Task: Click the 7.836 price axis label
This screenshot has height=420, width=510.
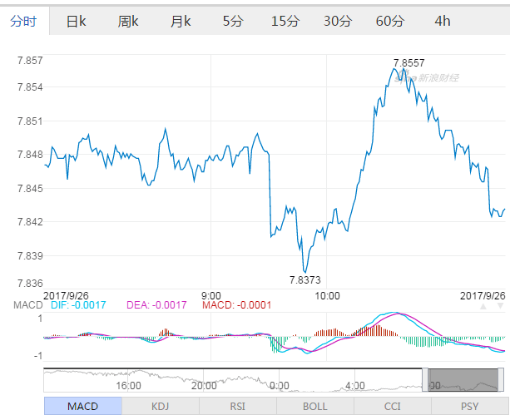Action: pyautogui.click(x=30, y=283)
